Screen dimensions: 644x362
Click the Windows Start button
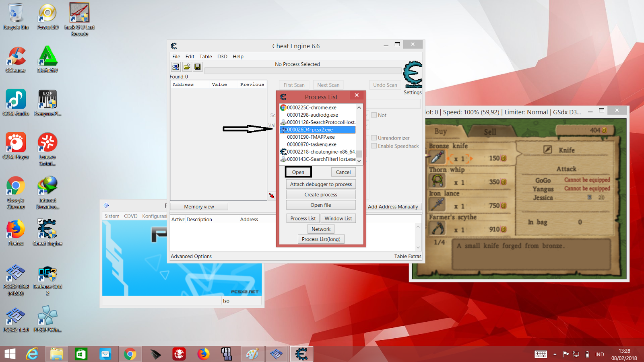coord(10,354)
